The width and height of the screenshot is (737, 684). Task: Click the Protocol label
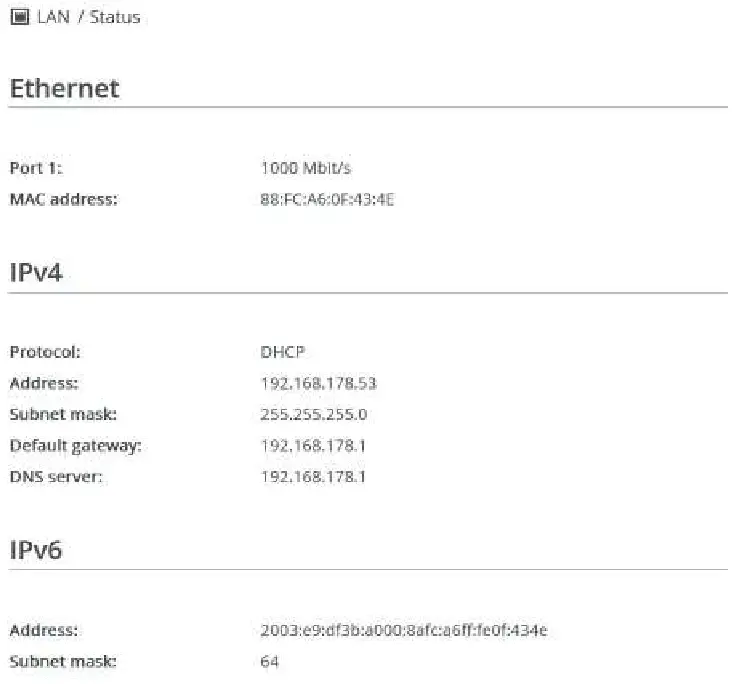tap(45, 352)
